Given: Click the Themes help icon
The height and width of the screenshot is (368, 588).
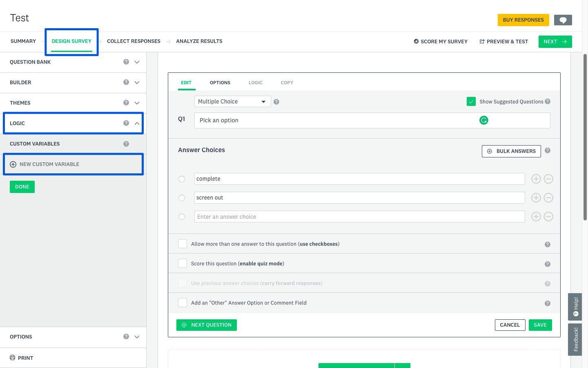Looking at the screenshot, I should click(x=126, y=103).
